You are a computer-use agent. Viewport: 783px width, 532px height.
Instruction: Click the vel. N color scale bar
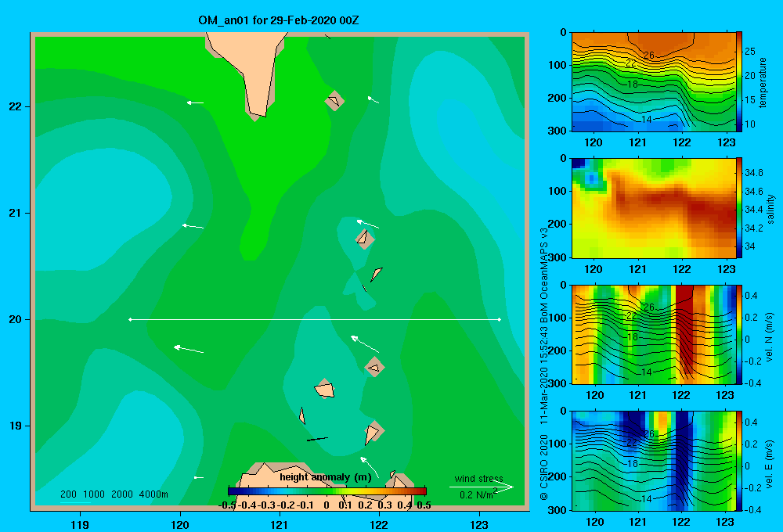point(739,334)
